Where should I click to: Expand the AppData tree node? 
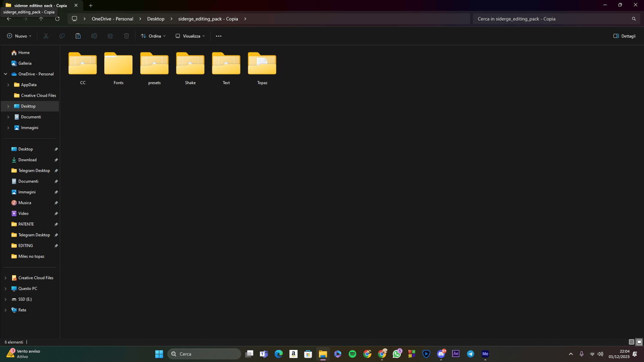(8, 85)
